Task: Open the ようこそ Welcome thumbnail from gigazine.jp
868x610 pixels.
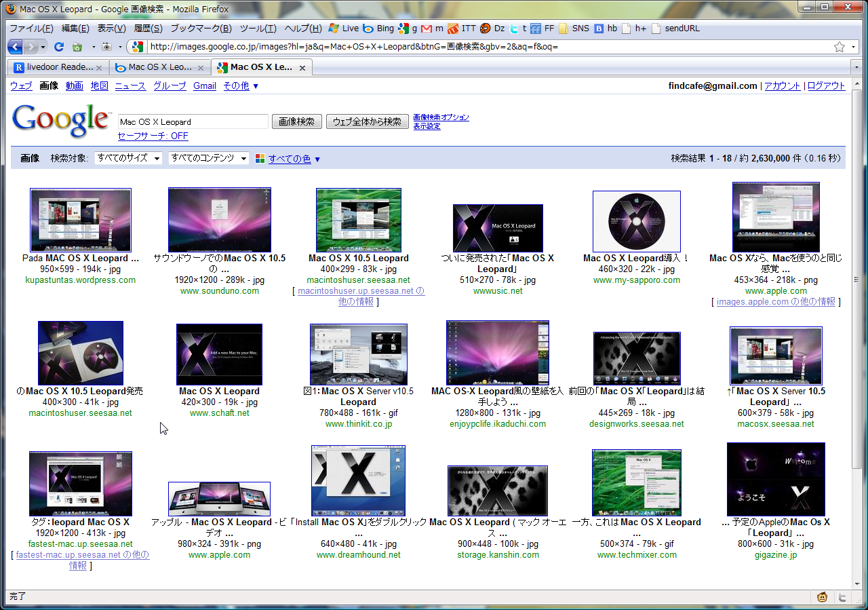Action: point(776,479)
